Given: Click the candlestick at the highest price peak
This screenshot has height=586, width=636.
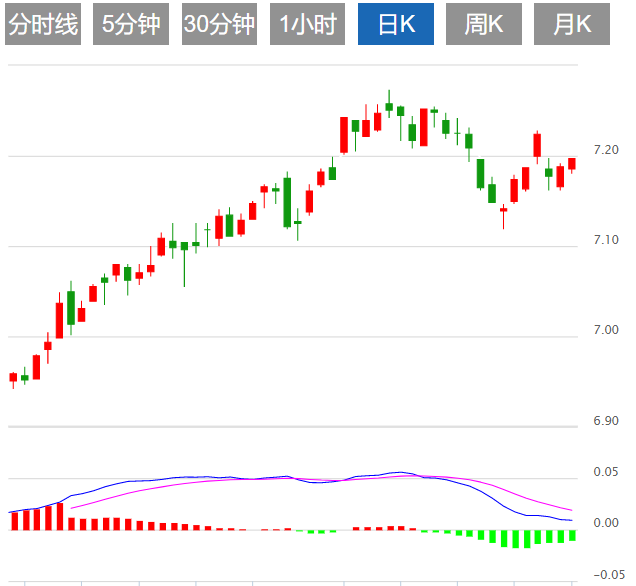Looking at the screenshot, I should (x=389, y=105).
